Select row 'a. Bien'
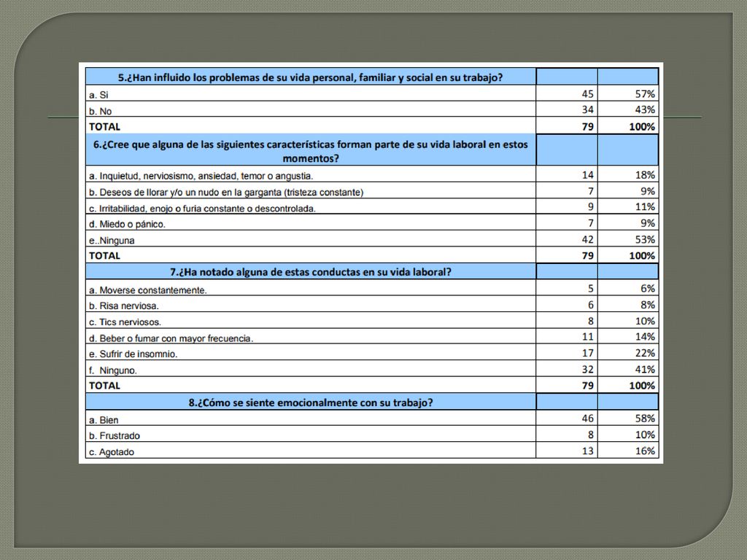The image size is (747, 560). tap(104, 420)
